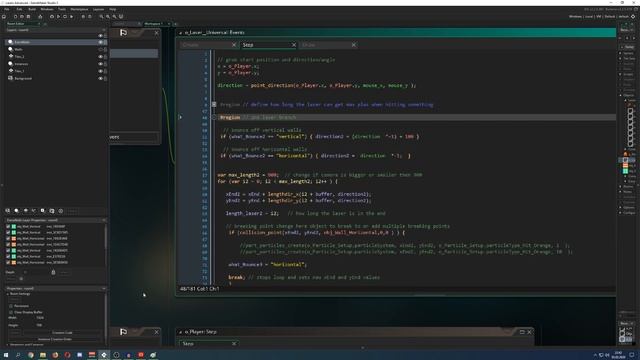Open the Edit menu
The image size is (640, 360).
19,9
